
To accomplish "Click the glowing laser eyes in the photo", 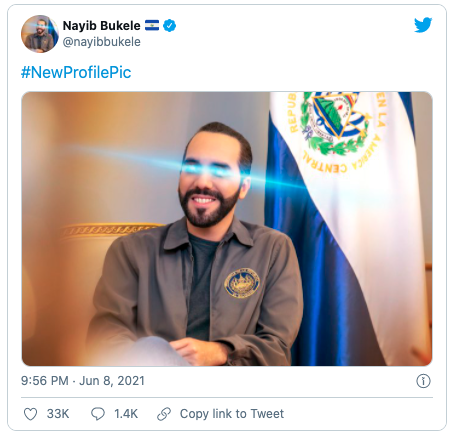I will pyautogui.click(x=212, y=169).
